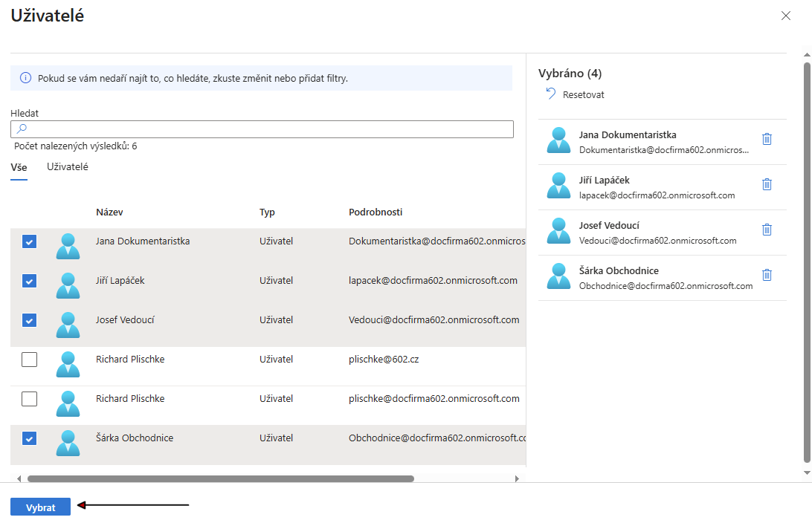Click the name Jana Dokumentaristka in table

click(143, 241)
